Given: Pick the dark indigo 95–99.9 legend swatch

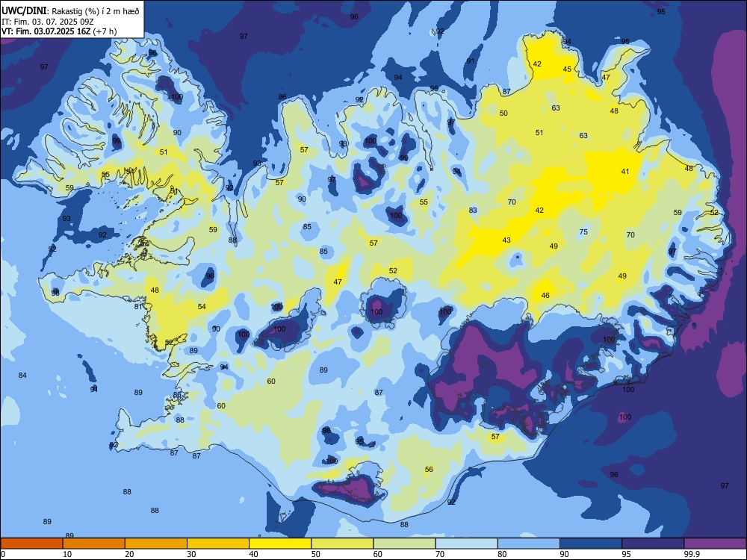Looking at the screenshot, I should click(x=653, y=544).
